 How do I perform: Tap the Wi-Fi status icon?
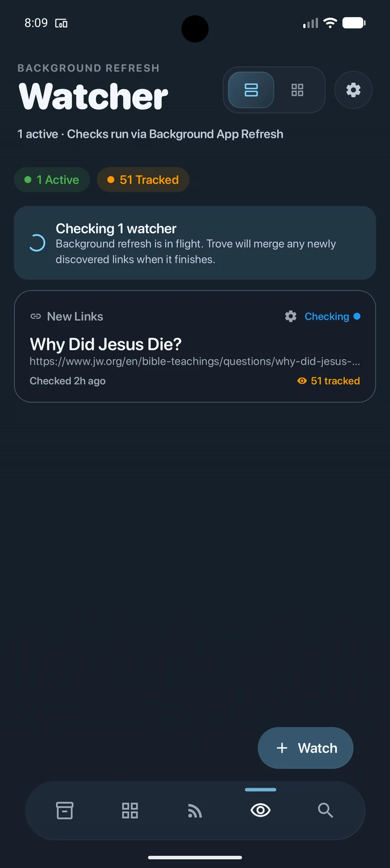330,23
